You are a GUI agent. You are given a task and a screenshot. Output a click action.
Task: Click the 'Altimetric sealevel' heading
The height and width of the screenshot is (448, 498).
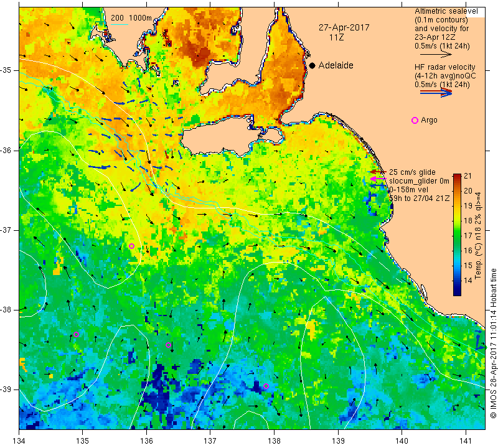tap(446, 11)
